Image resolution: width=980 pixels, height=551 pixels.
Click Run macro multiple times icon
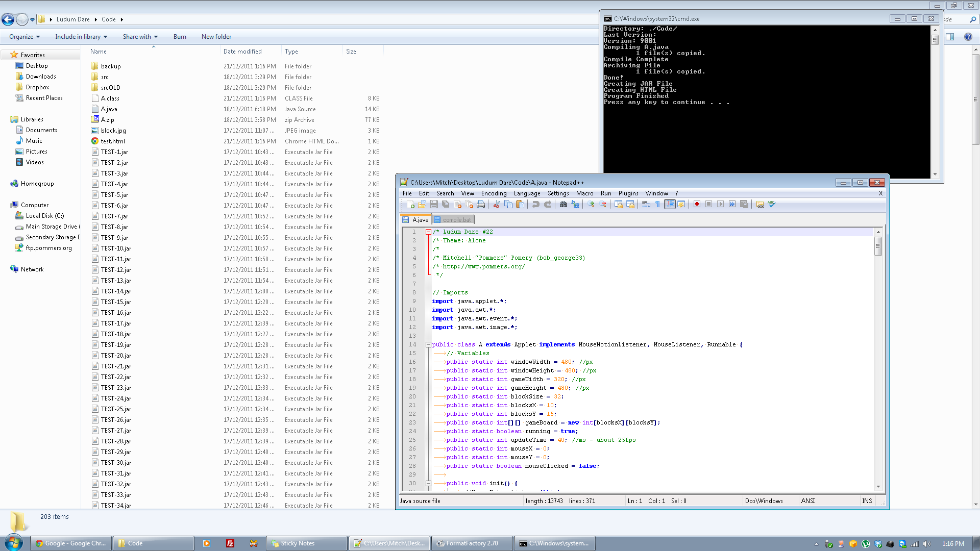[732, 204]
